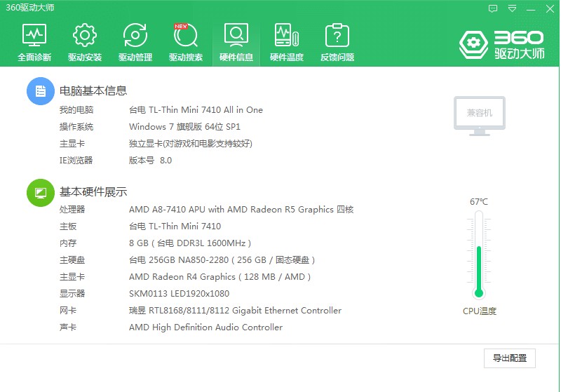
Task: Open the title bar dropdown menu icon
Action: [x=513, y=8]
